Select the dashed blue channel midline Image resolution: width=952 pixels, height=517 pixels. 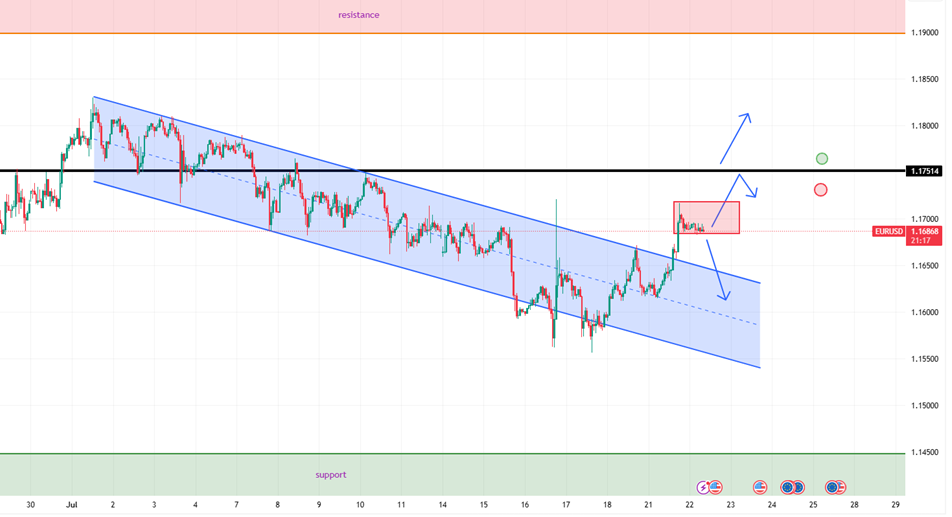(x=425, y=232)
